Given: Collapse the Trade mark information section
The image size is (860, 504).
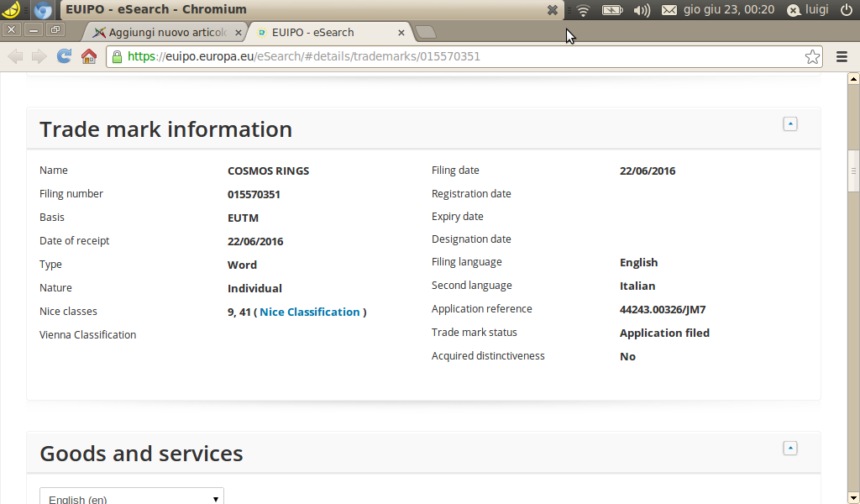Looking at the screenshot, I should click(x=790, y=124).
